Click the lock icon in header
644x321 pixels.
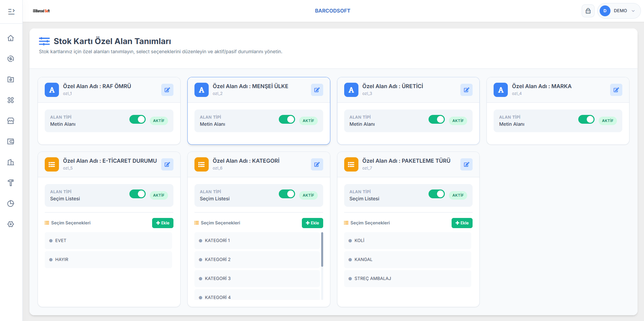tap(588, 11)
